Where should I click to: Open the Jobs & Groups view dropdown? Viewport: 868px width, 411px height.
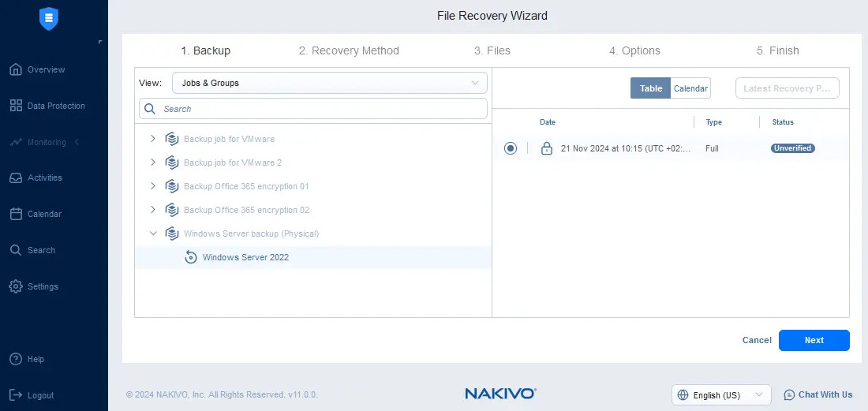(x=330, y=83)
